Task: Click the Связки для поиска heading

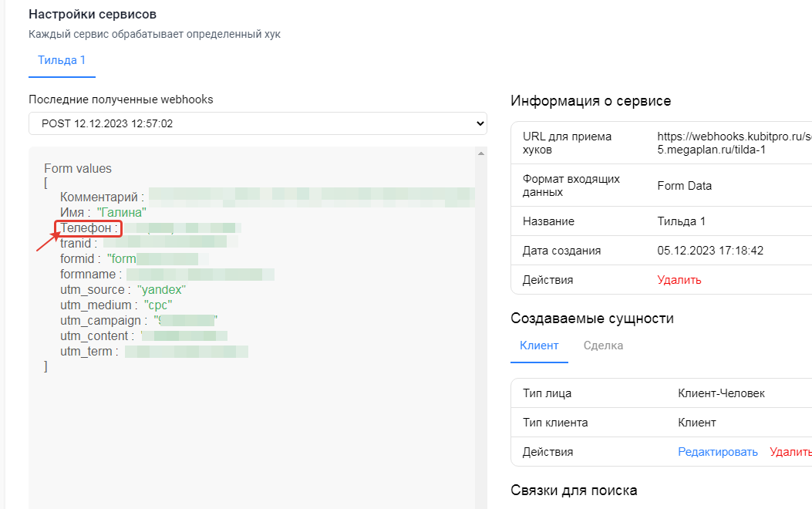Action: pyautogui.click(x=574, y=490)
